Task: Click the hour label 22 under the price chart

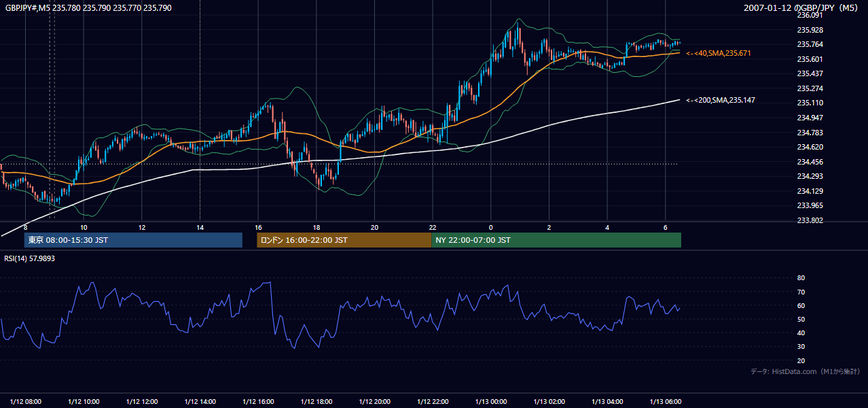Action: click(433, 227)
